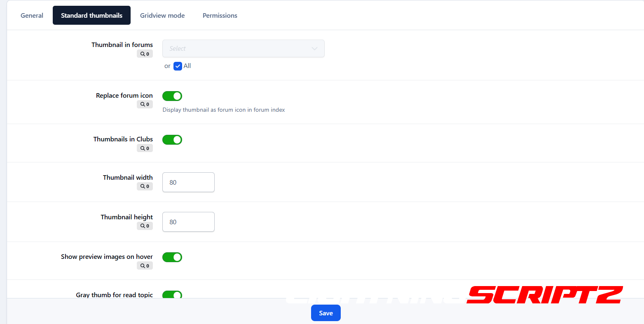The height and width of the screenshot is (324, 644).
Task: Click search badge under Replace forum icon
Action: pos(145,104)
